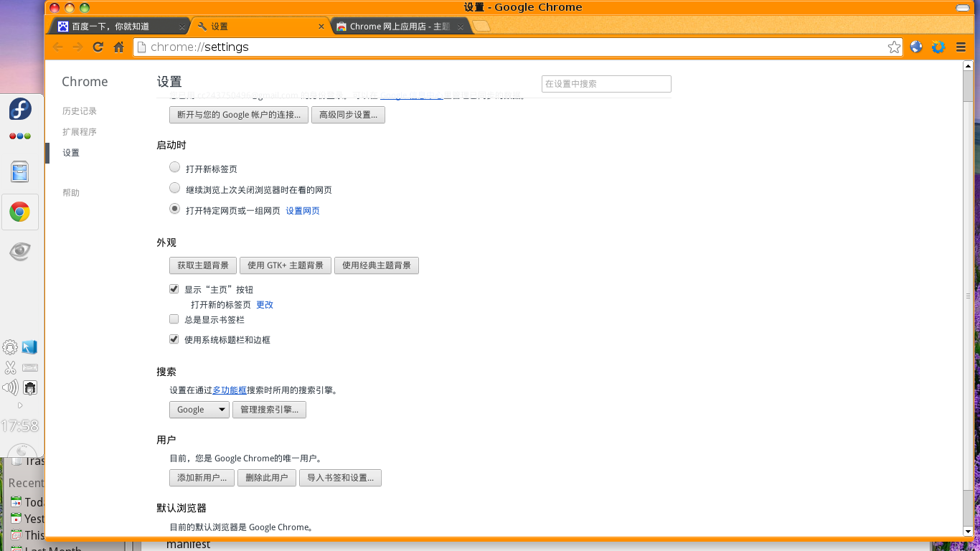The width and height of the screenshot is (980, 551).
Task: Go to the home page via house icon
Action: coord(119,47)
